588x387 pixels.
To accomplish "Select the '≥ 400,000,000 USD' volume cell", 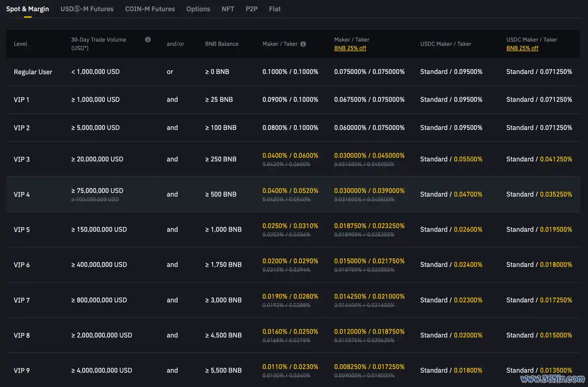I will click(99, 265).
